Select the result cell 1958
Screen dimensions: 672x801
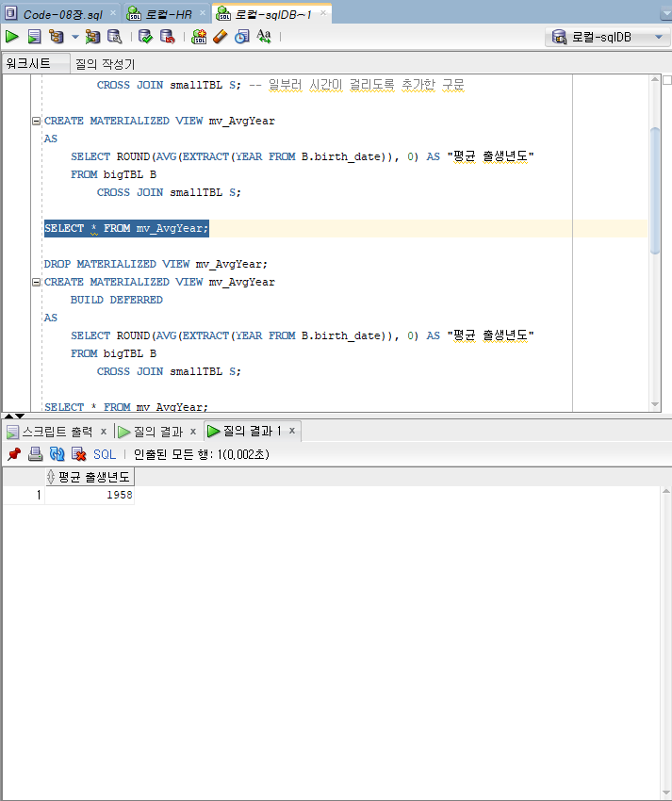90,495
